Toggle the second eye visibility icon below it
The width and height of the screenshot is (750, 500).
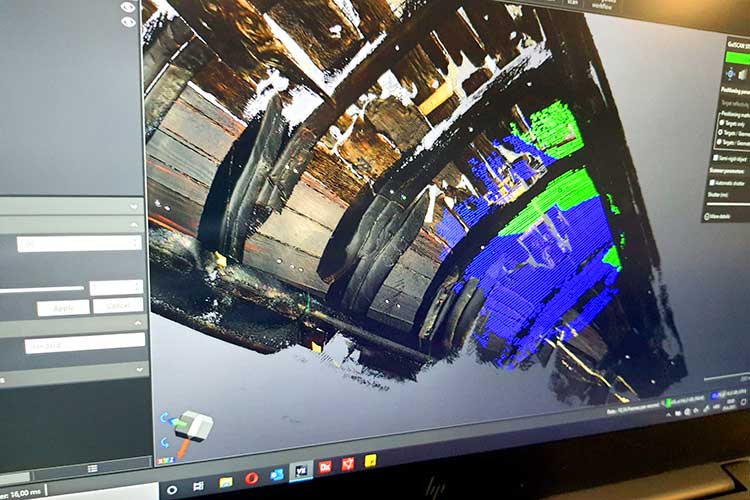(128, 22)
